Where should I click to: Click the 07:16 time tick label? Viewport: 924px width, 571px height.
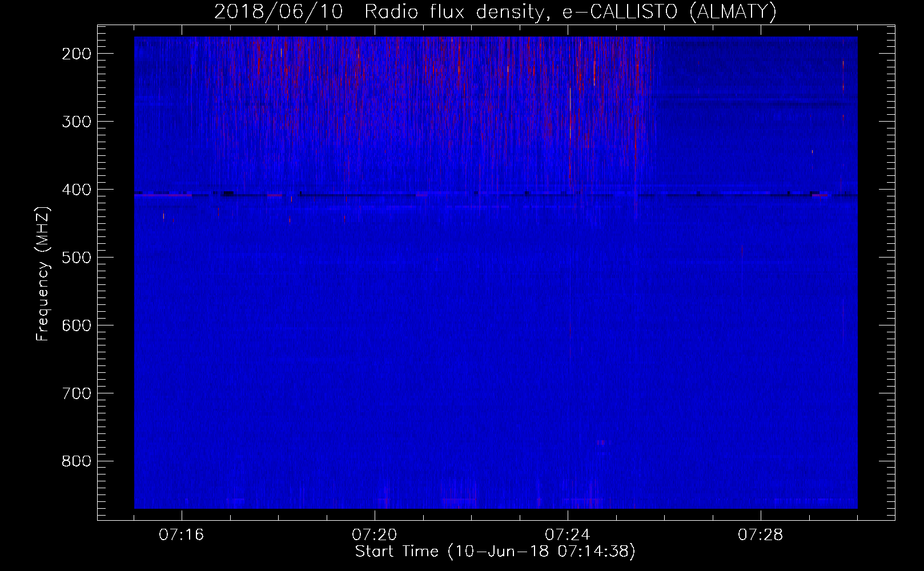[x=182, y=535]
